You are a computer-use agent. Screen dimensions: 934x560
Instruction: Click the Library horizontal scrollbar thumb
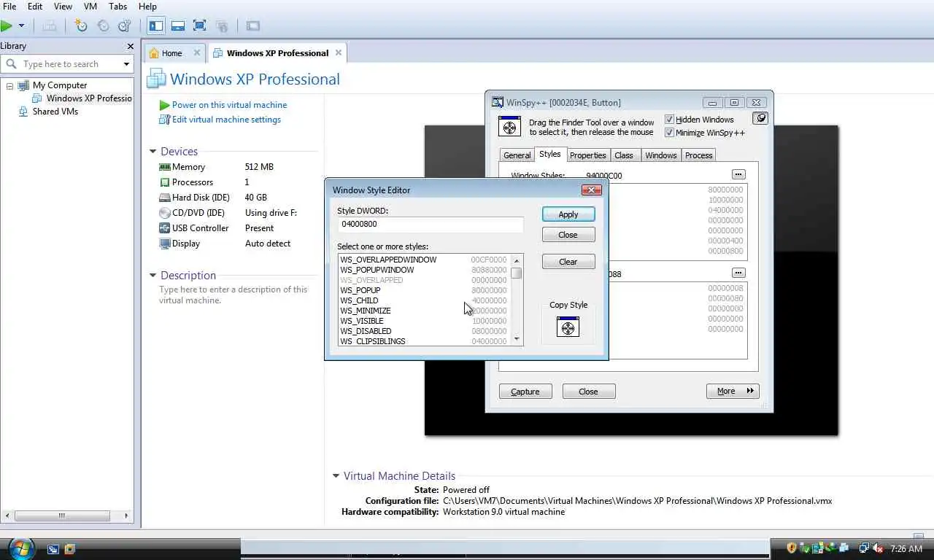point(62,516)
